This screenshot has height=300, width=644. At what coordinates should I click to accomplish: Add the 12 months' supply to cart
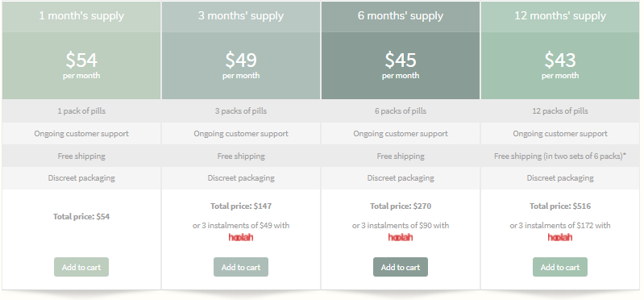[560, 267]
